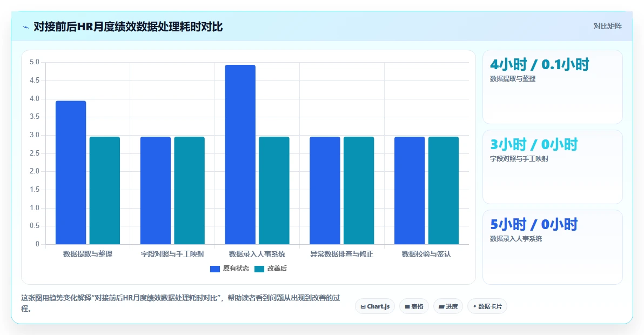Image resolution: width=644 pixels, height=335 pixels.
Task: Click the teal bar for 数据提取与整理
Action: pos(105,191)
